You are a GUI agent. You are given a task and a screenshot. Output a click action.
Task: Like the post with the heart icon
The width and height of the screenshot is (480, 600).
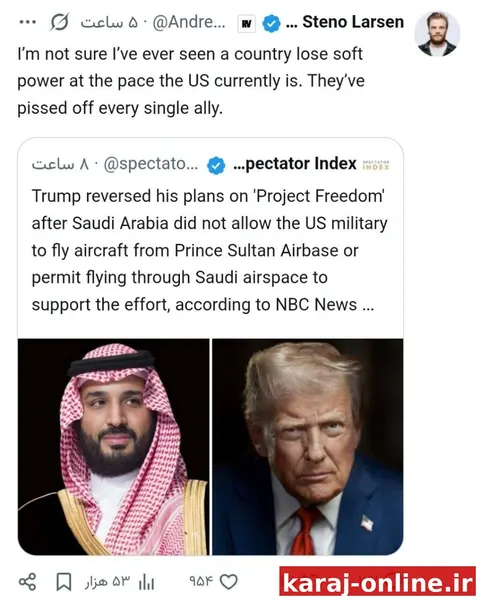[x=229, y=582]
